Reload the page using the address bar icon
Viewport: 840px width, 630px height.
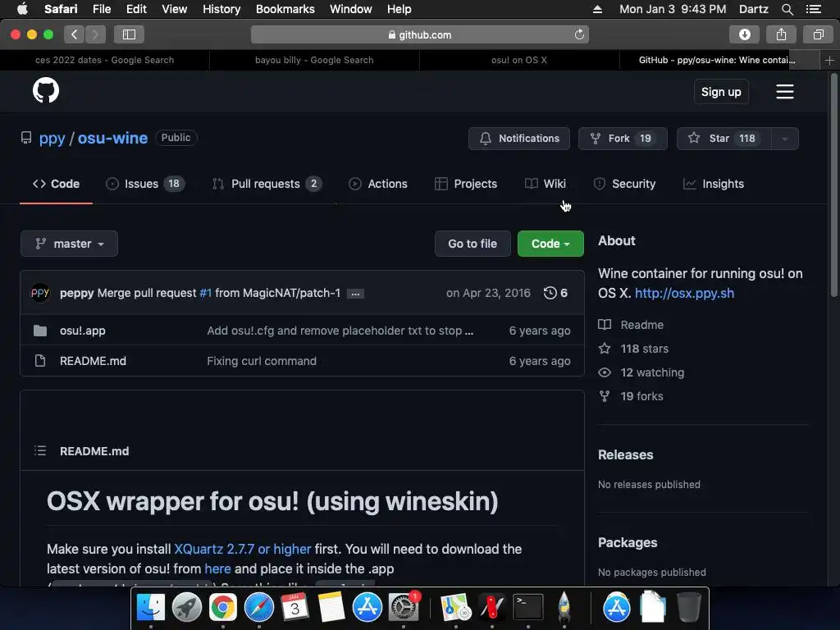(x=579, y=34)
